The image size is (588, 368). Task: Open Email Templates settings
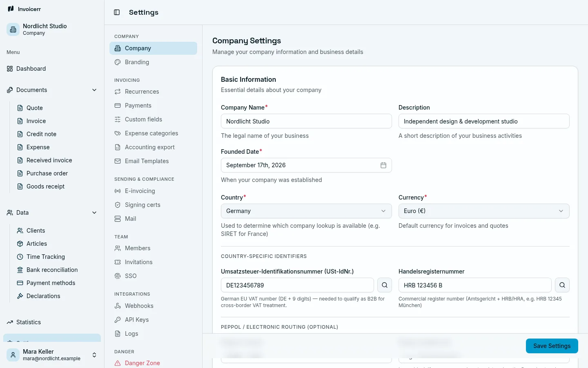click(153, 161)
